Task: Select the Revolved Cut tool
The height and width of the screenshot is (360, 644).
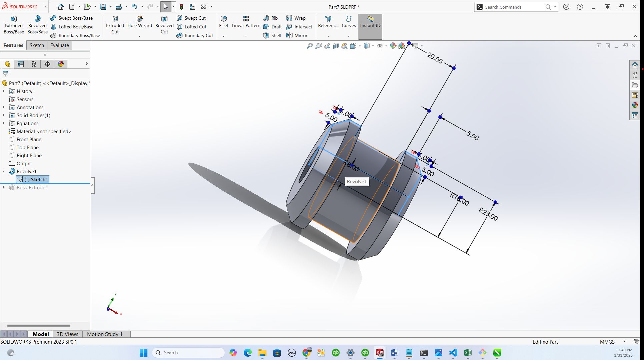Action: coord(164,25)
